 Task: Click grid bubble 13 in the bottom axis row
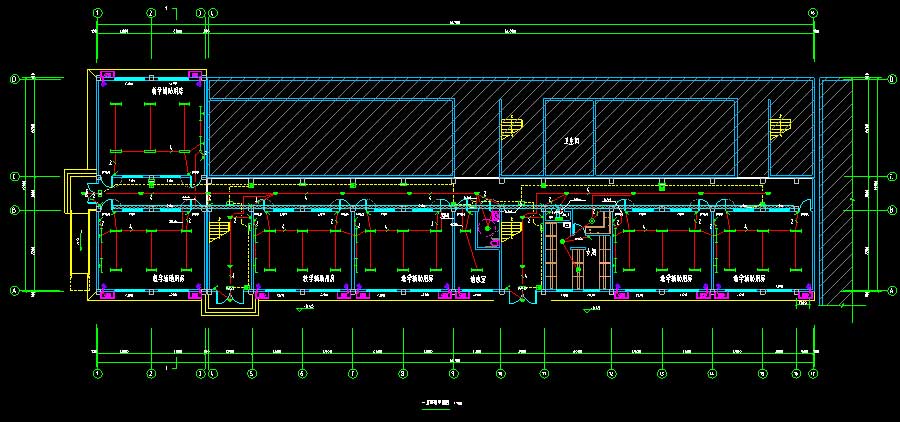click(x=662, y=373)
